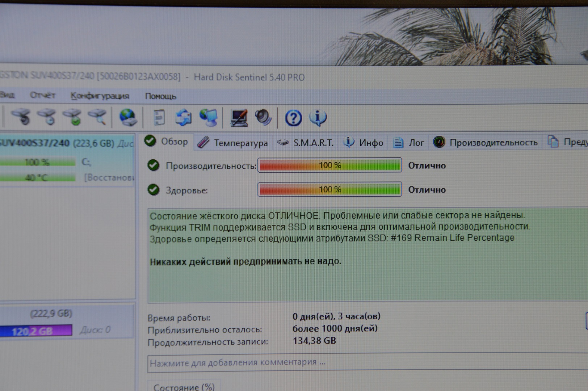Click the disk magnifier surface test icon
Screen dimensions: 588x391
pos(98,117)
